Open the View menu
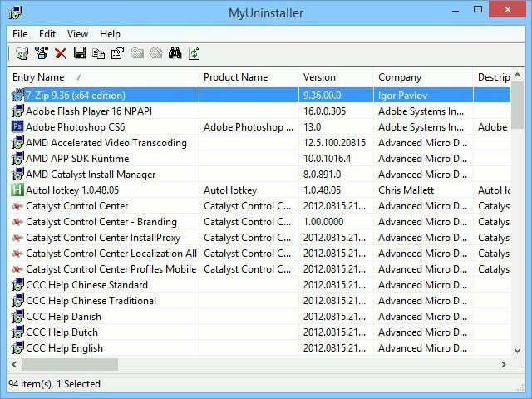 77,34
